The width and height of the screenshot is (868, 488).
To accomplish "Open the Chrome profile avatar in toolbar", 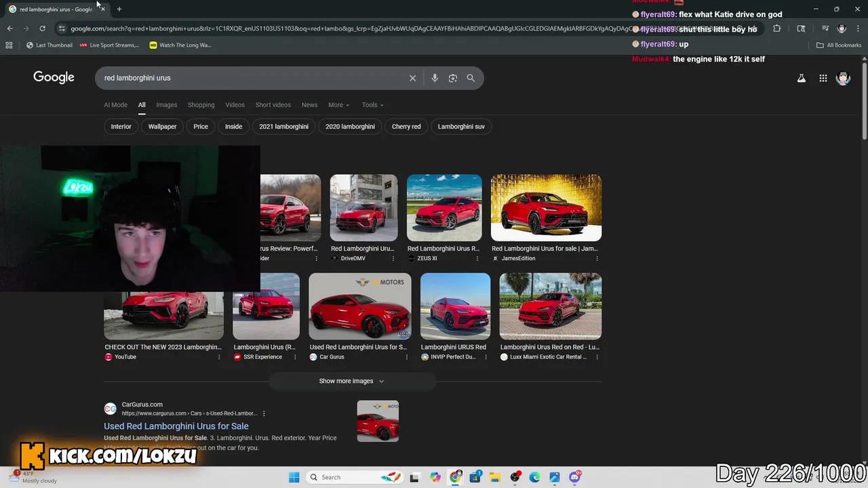I will (x=842, y=28).
